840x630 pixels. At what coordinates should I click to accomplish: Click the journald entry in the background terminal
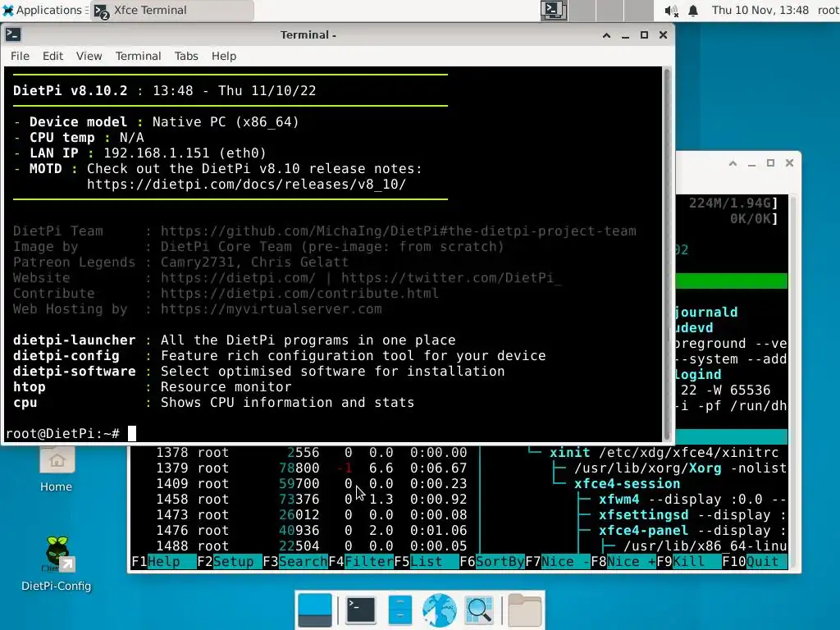tap(706, 313)
